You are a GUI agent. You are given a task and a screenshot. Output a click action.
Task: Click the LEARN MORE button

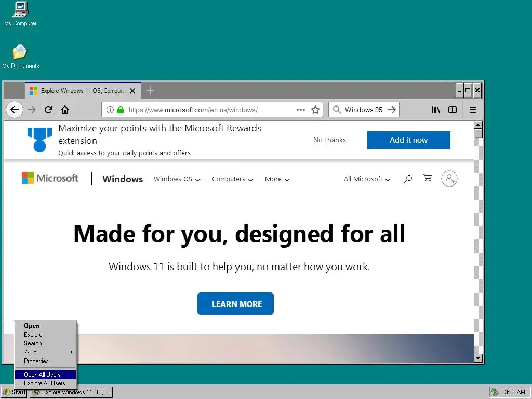click(x=235, y=303)
